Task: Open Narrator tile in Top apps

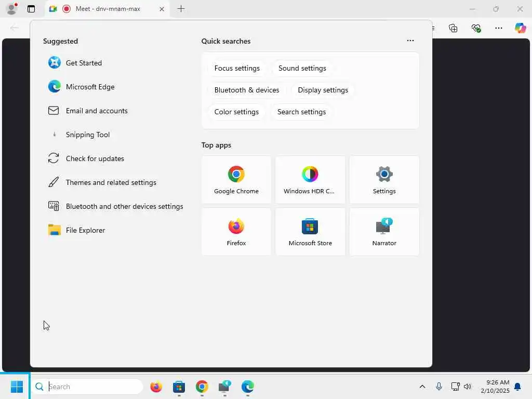Action: tap(384, 232)
